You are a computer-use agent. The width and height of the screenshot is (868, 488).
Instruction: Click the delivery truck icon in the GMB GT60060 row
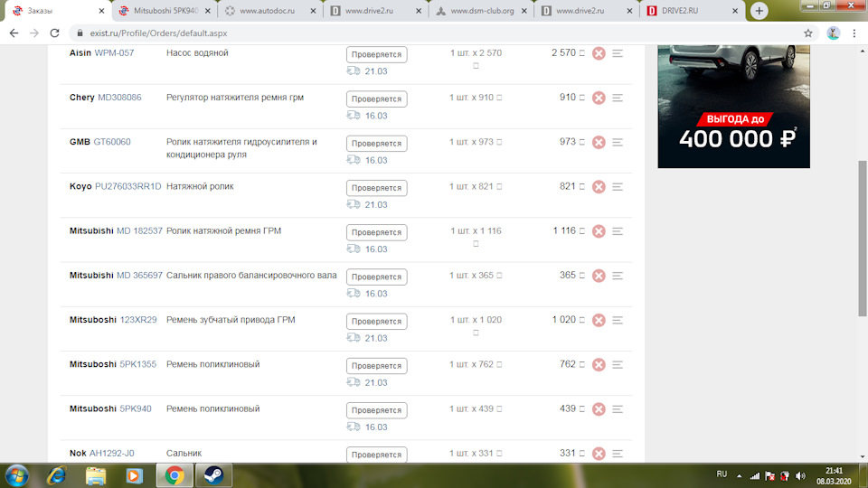354,159
